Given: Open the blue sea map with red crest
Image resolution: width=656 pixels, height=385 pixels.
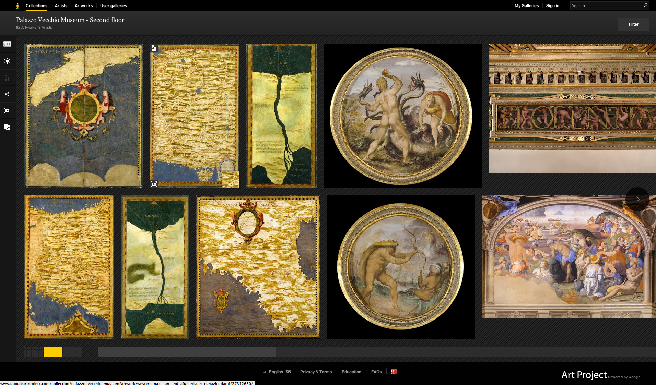Looking at the screenshot, I should 84,116.
